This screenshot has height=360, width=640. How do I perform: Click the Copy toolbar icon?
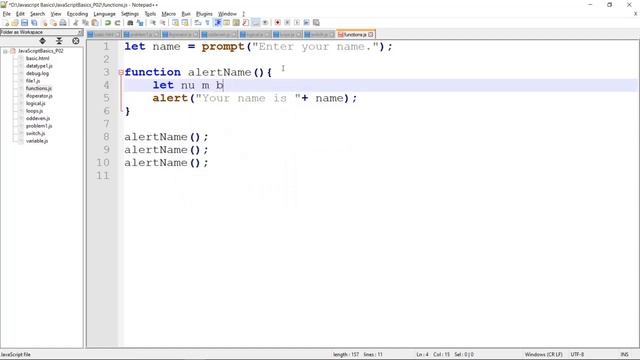click(x=85, y=23)
